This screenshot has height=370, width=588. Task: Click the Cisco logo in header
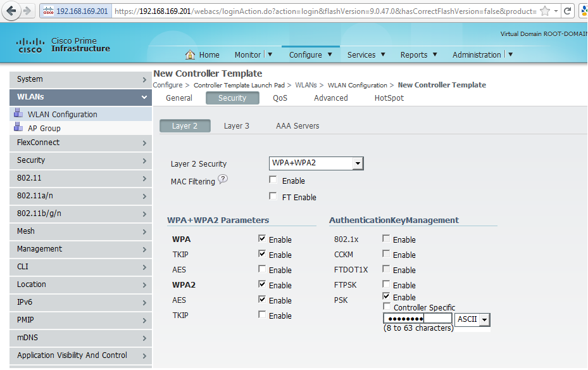coord(30,46)
